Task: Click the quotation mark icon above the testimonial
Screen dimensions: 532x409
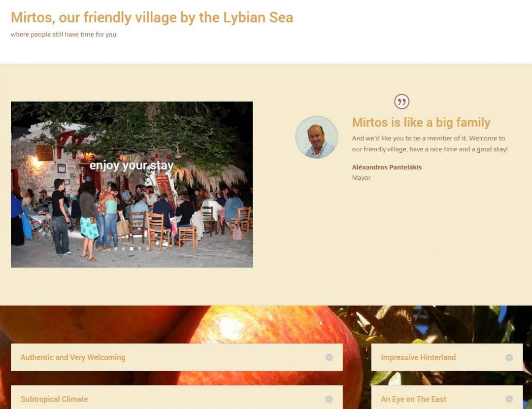Action: point(402,102)
